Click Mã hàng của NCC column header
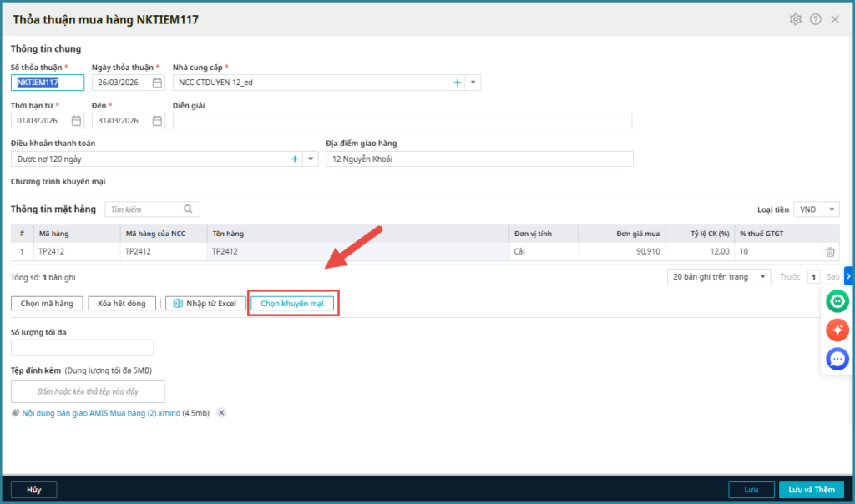This screenshot has width=855, height=504. click(x=164, y=234)
